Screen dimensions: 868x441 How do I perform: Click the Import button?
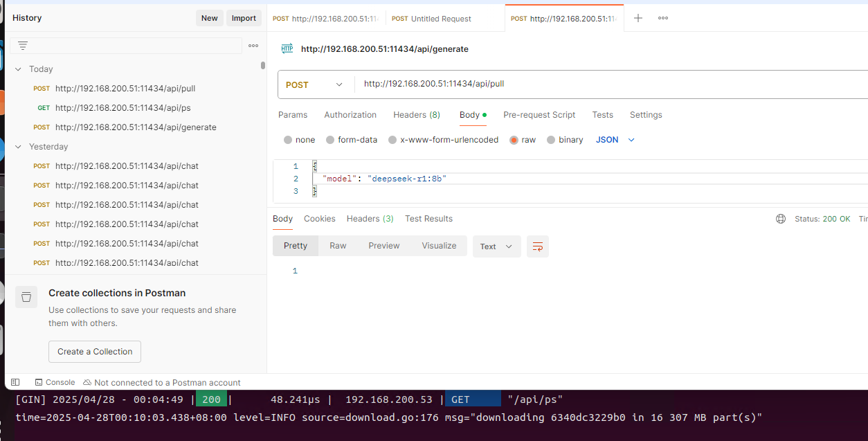pos(244,18)
